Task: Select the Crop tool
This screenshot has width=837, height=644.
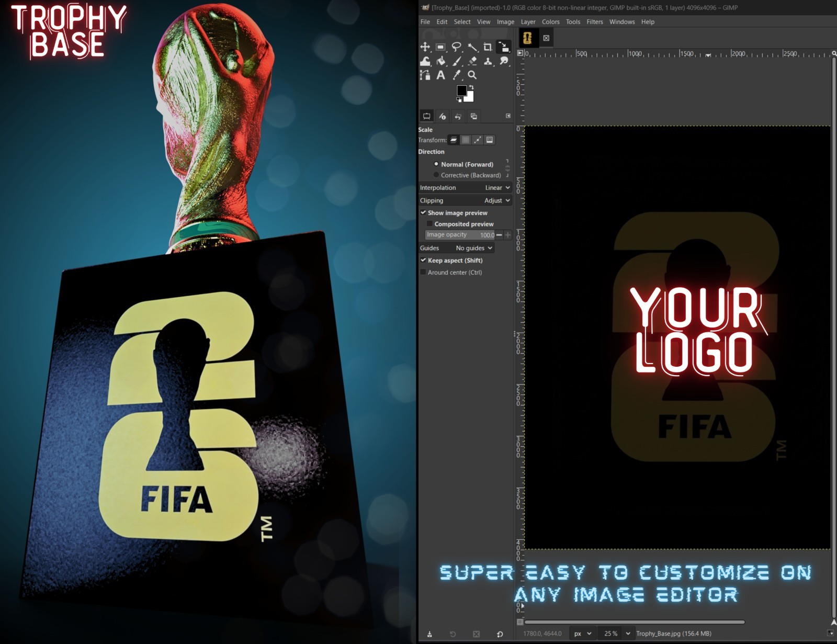Action: pyautogui.click(x=488, y=47)
